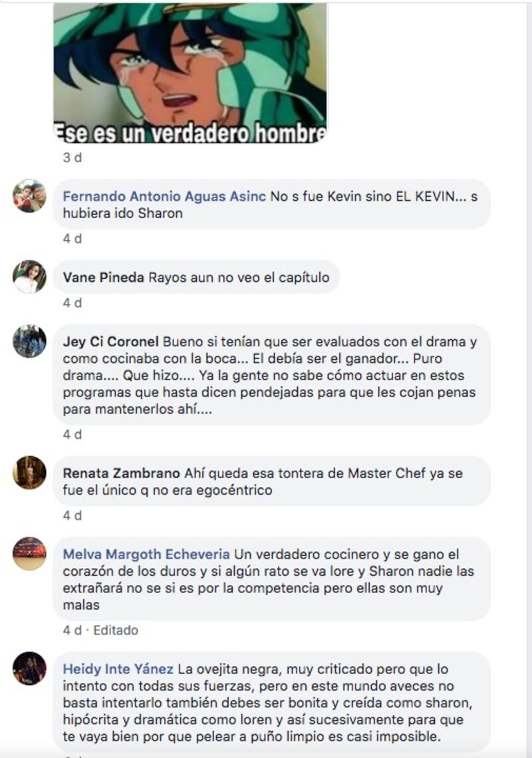Open Fernando Antonio Aguas Asinc's profile picture
532x758 pixels.
point(29,195)
